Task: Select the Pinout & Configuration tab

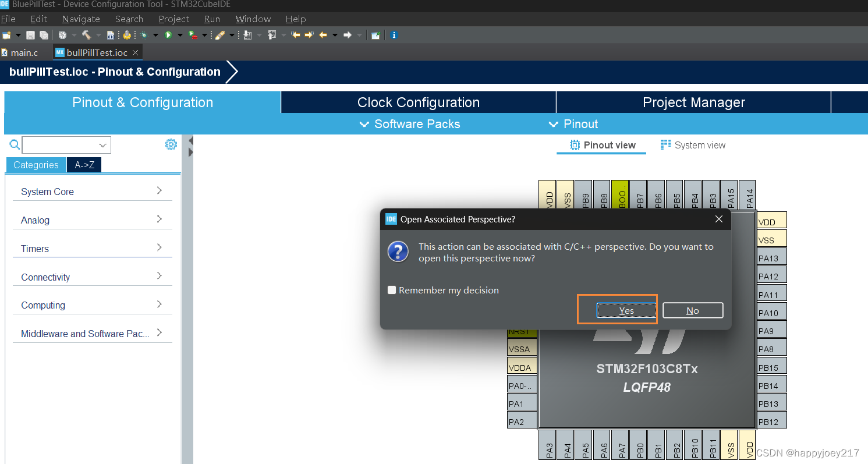Action: [x=143, y=102]
